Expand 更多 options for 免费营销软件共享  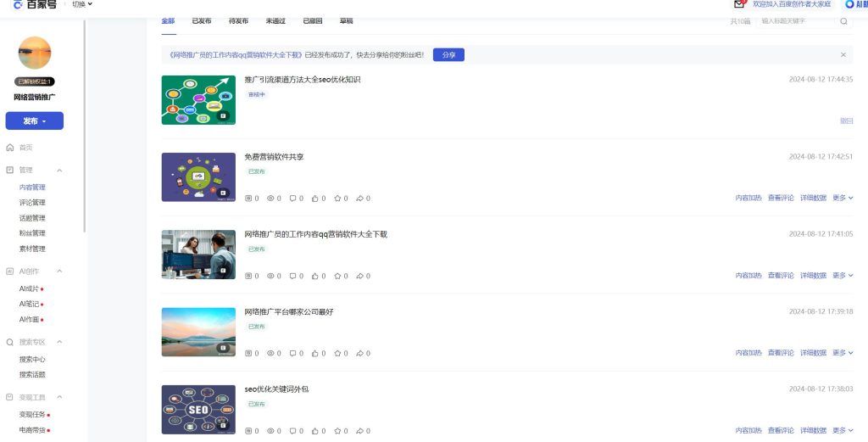click(843, 198)
